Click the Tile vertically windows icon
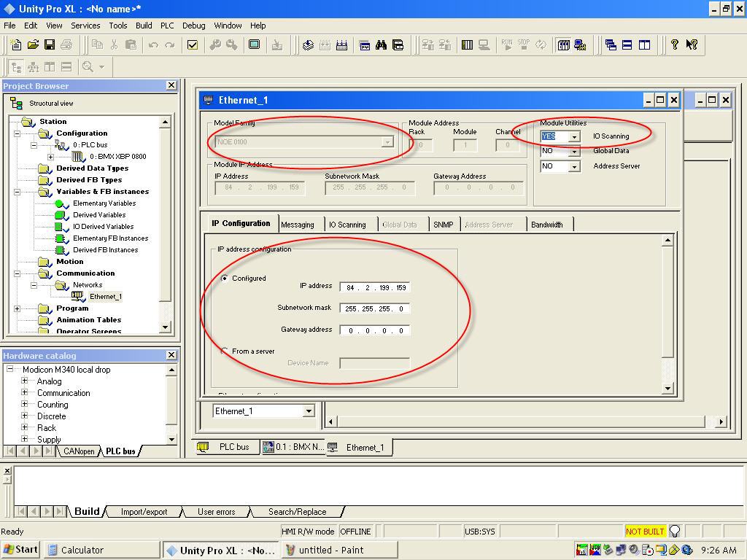747x560 pixels. (644, 44)
